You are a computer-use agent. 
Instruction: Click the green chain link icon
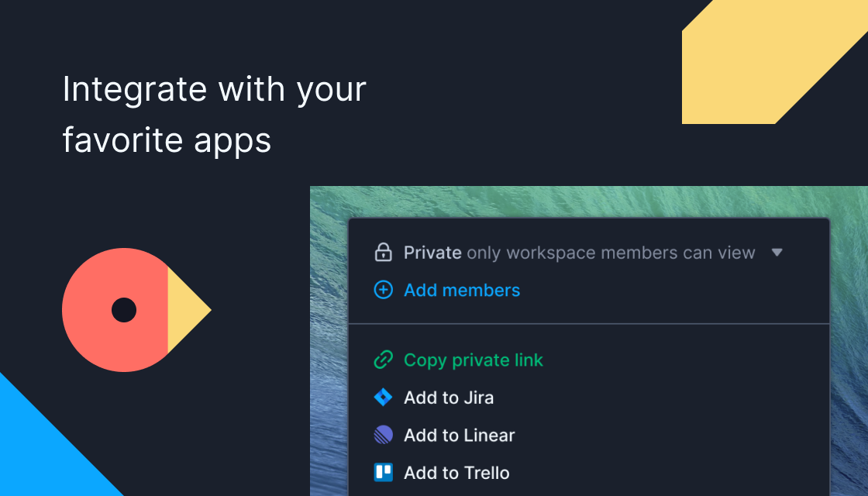(383, 360)
